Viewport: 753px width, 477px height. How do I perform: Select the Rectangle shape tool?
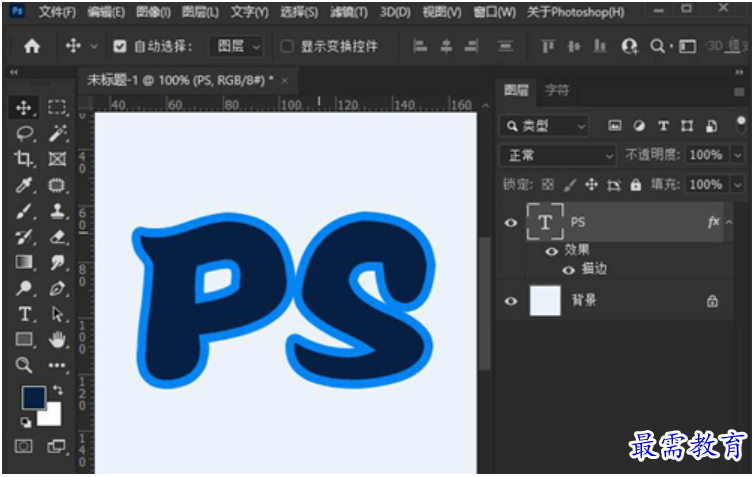pos(24,340)
